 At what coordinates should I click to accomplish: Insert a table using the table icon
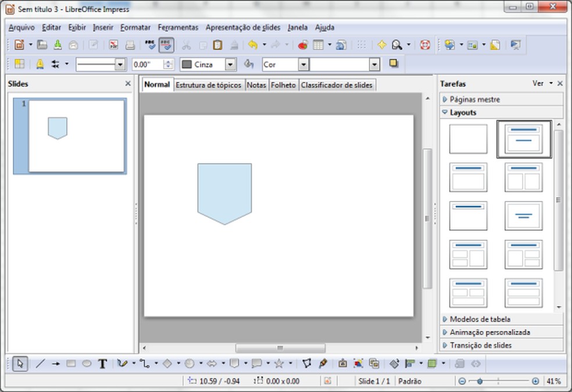coord(318,44)
